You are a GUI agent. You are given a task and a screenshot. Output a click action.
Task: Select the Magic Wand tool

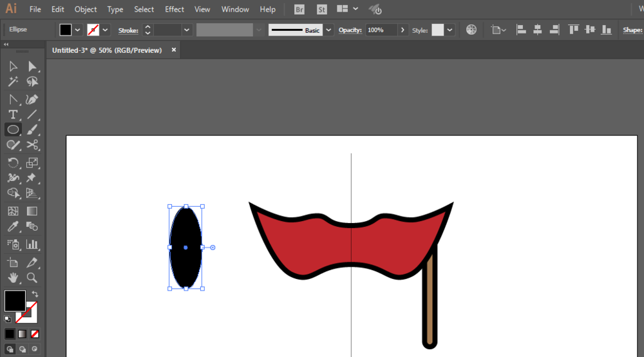click(x=13, y=82)
